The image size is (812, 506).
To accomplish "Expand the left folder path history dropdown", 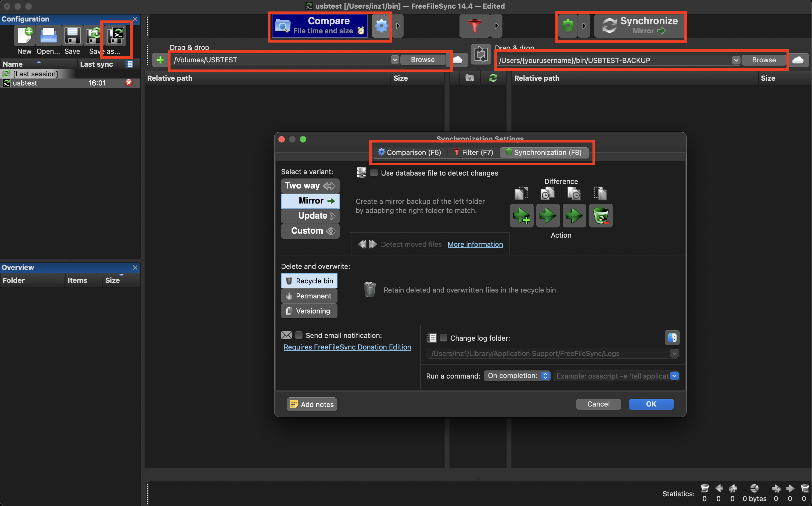I will pos(395,60).
